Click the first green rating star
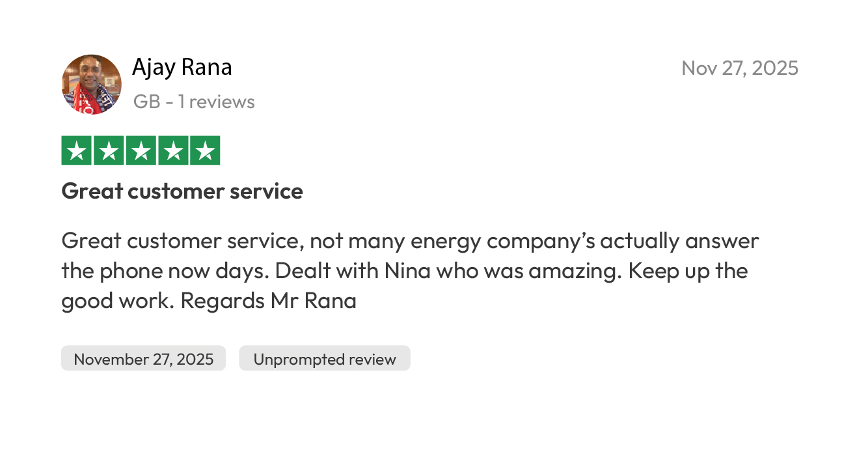The image size is (868, 452). (77, 150)
